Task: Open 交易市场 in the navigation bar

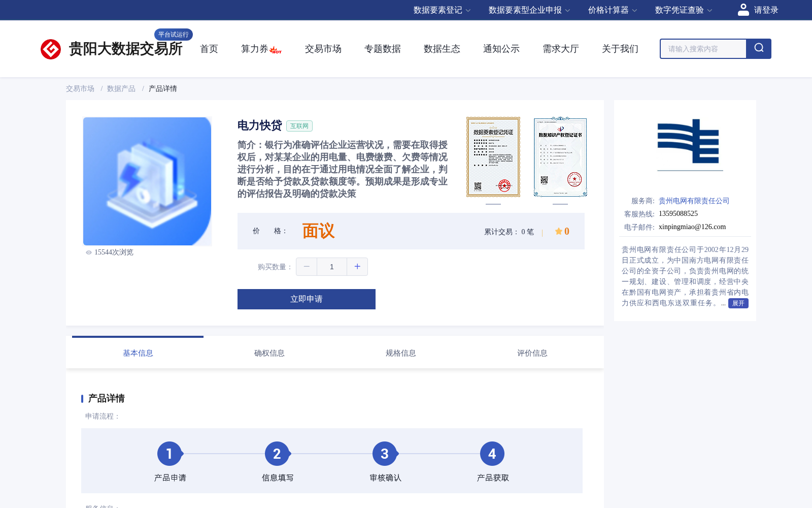Action: pyautogui.click(x=323, y=49)
